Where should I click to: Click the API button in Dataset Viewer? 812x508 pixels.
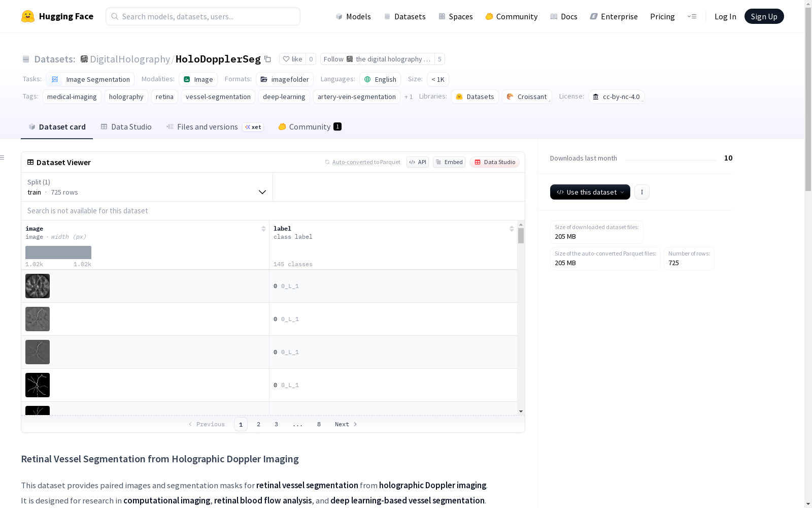418,162
